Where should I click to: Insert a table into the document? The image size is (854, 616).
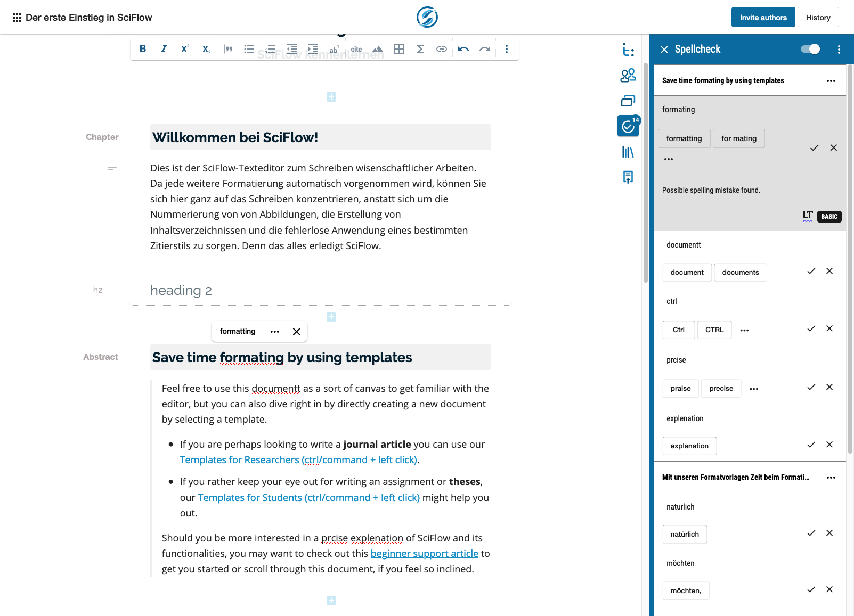[398, 48]
